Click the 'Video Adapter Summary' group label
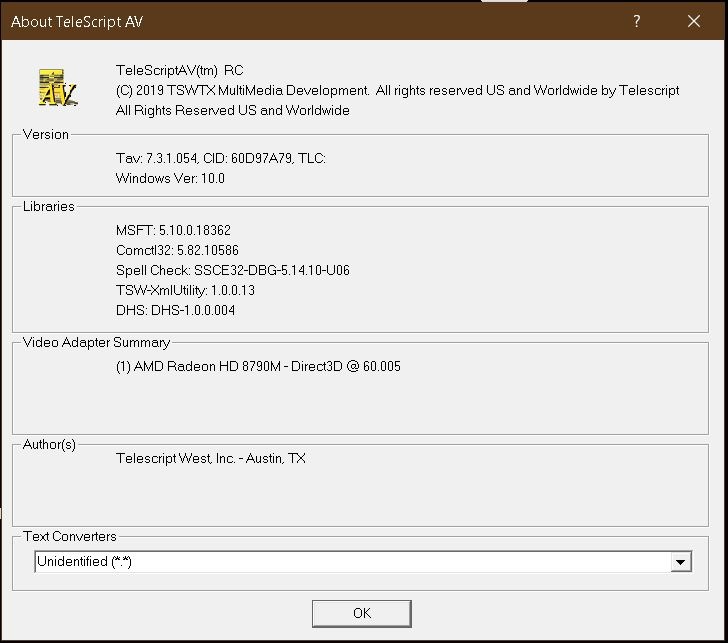 96,342
